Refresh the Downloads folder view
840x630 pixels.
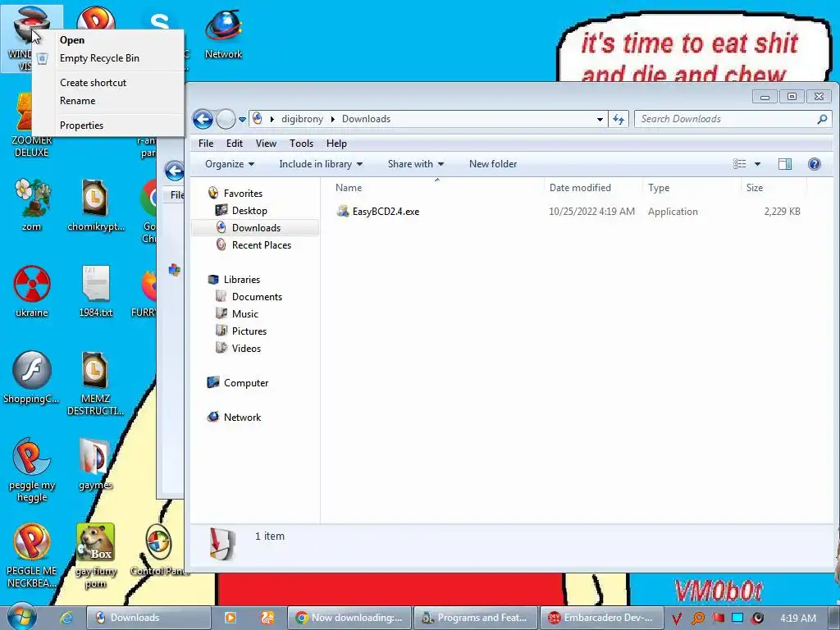point(619,119)
